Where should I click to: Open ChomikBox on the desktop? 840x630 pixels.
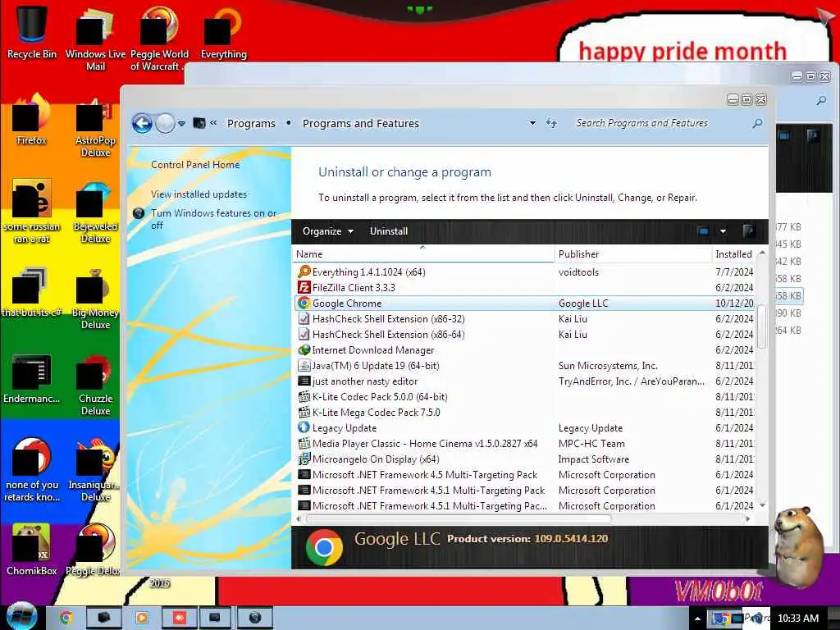pos(32,549)
